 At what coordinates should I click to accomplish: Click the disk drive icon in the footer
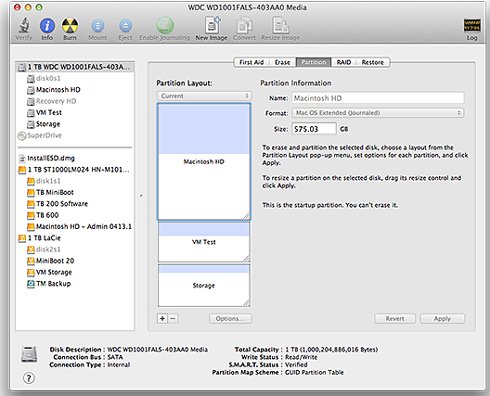click(x=29, y=354)
